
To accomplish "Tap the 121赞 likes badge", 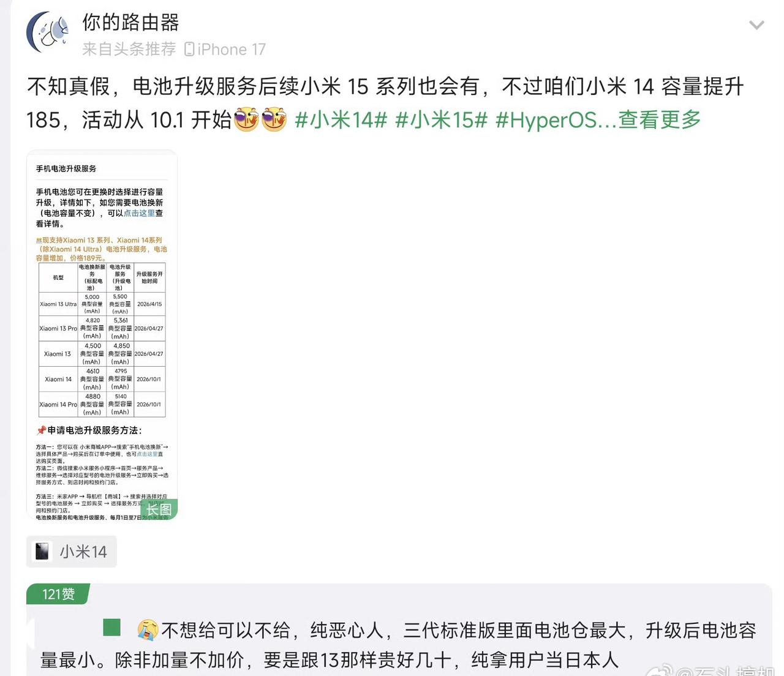I will click(58, 594).
